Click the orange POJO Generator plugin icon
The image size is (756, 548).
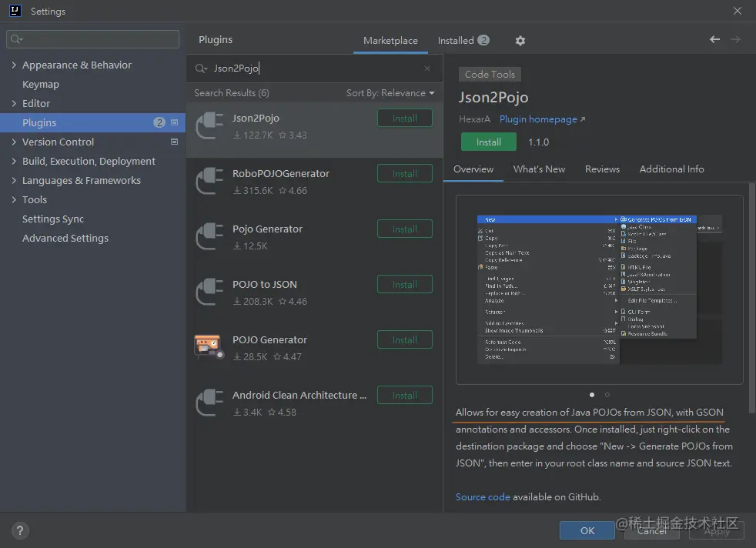click(x=209, y=347)
